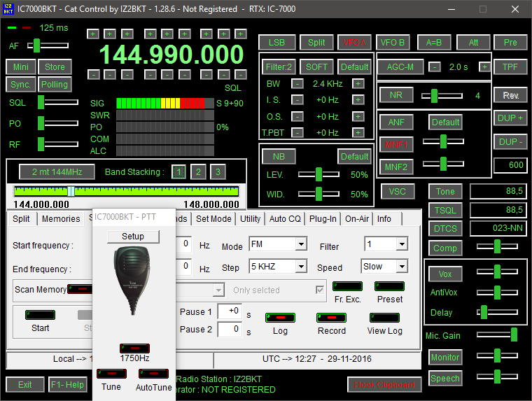The width and height of the screenshot is (532, 401).
Task: Open the Memories tab
Action: tap(61, 219)
